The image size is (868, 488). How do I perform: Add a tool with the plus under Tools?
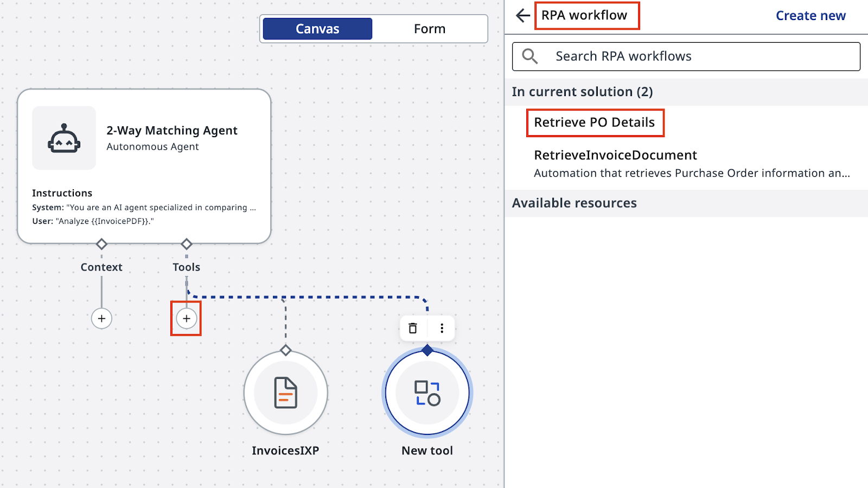click(x=186, y=318)
